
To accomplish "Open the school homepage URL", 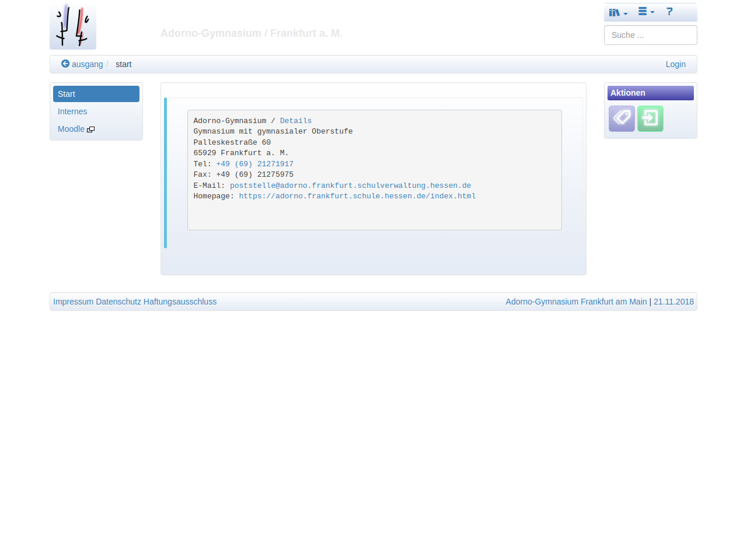I will tap(357, 196).
